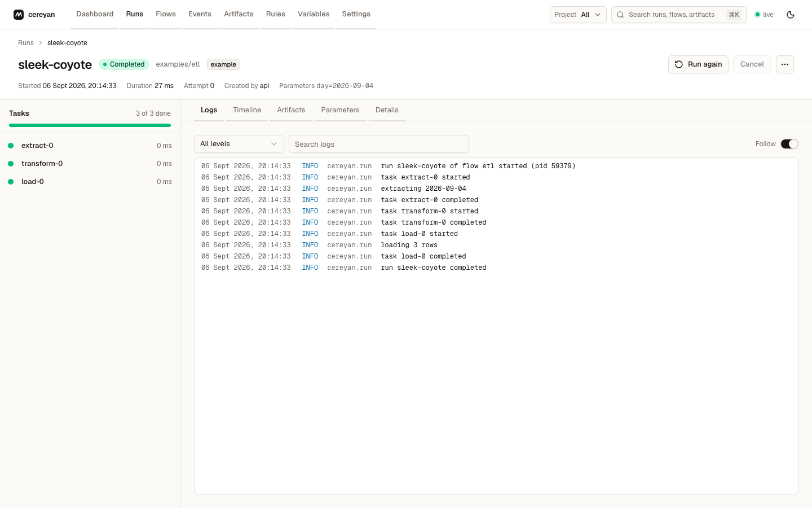Click the Runs breadcrumb link
This screenshot has width=812, height=508.
tap(26, 43)
